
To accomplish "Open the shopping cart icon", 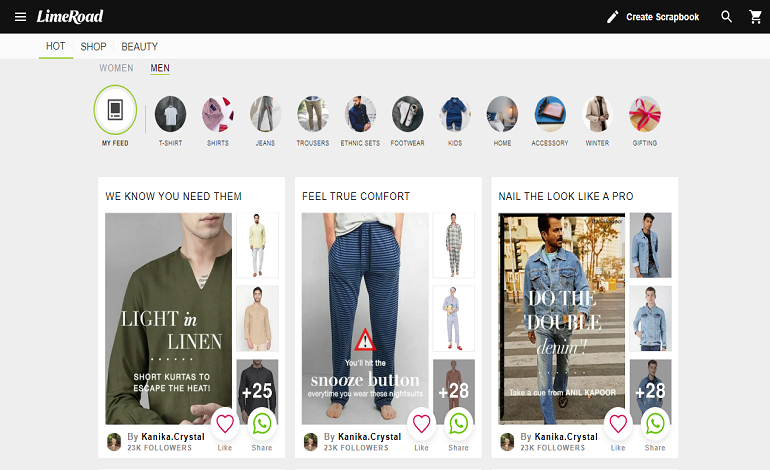I will pos(755,17).
